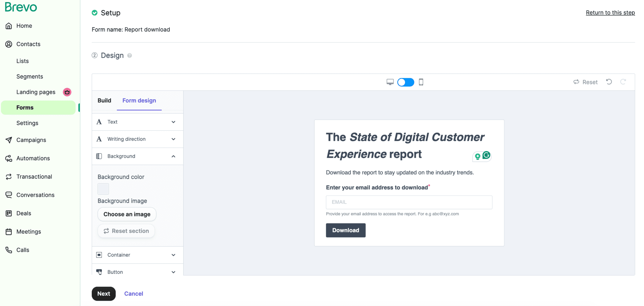Open Meetings from the calendar icon
Screen dimensions: 644x306
[x=8, y=231]
